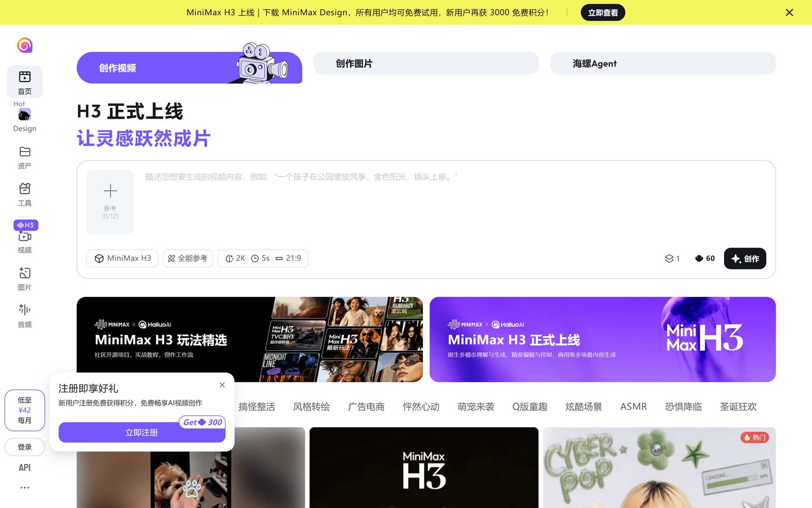This screenshot has width=812, height=508.
Task: Select the 广告电商 category tab
Action: tap(366, 407)
